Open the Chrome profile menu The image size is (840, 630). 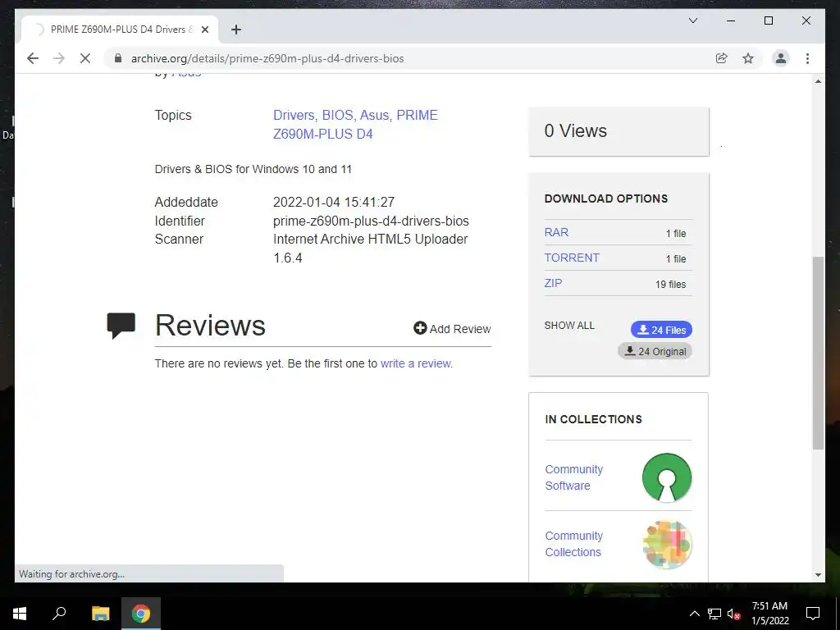click(781, 58)
